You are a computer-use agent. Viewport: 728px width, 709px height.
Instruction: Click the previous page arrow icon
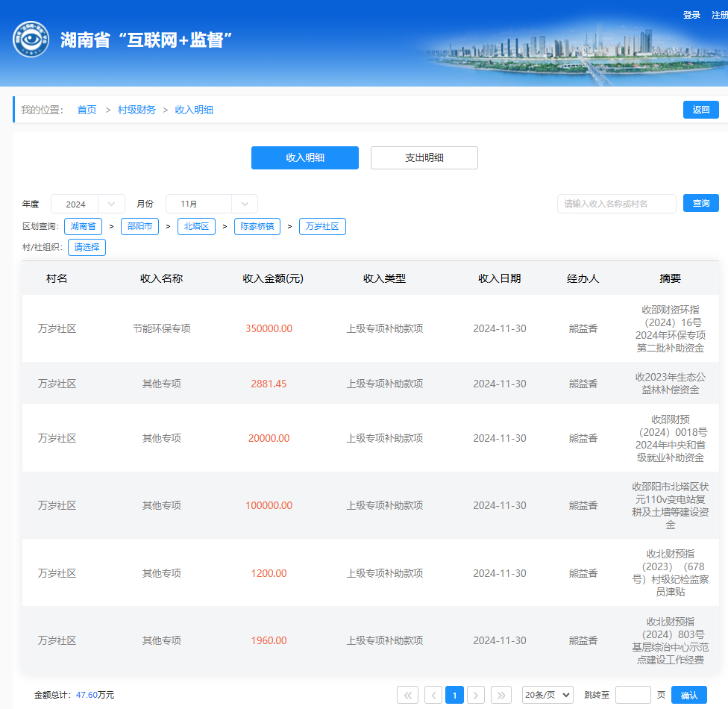click(x=433, y=695)
